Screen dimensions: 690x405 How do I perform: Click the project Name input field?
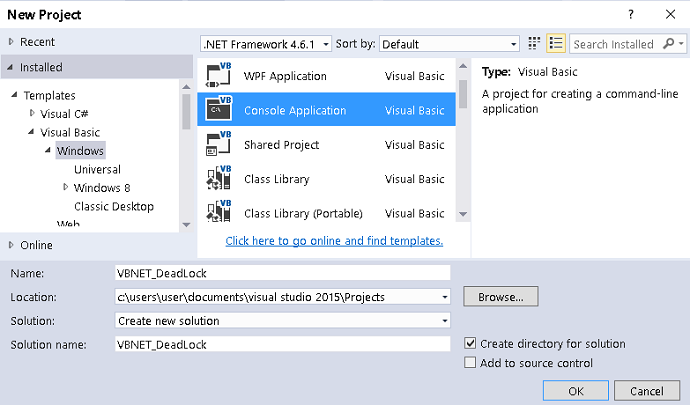283,273
